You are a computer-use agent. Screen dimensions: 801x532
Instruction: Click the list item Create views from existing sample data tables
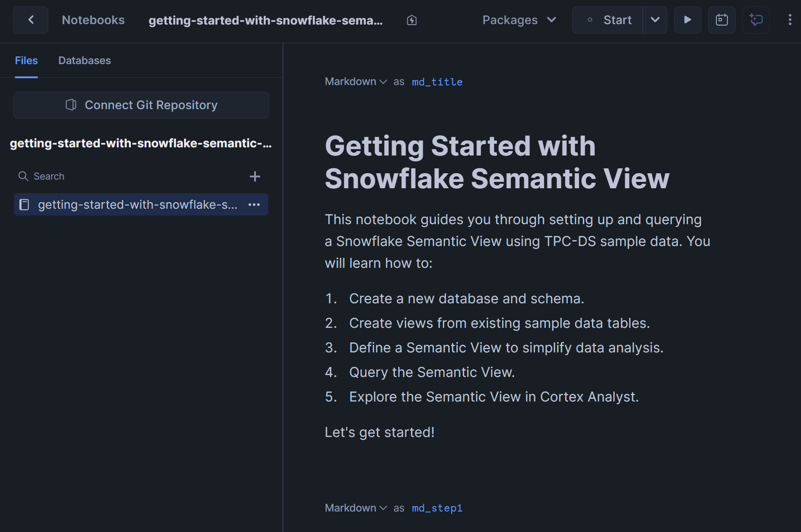pyautogui.click(x=499, y=323)
